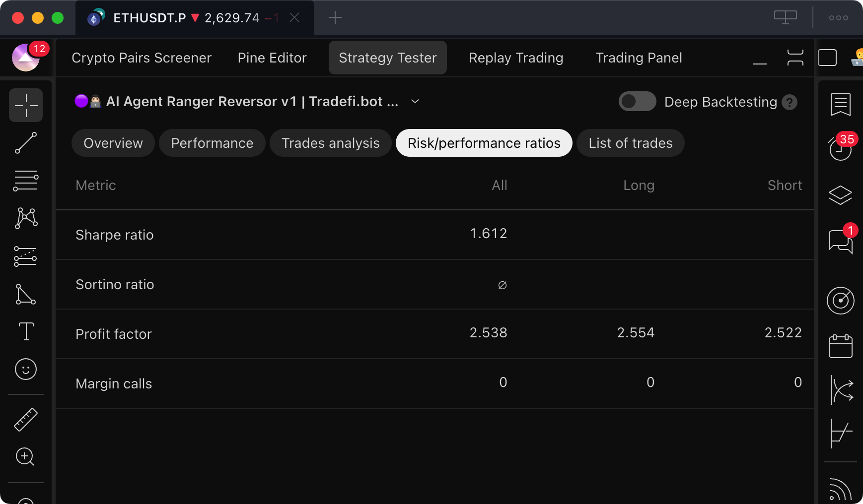Click the zoom in tool

(25, 456)
